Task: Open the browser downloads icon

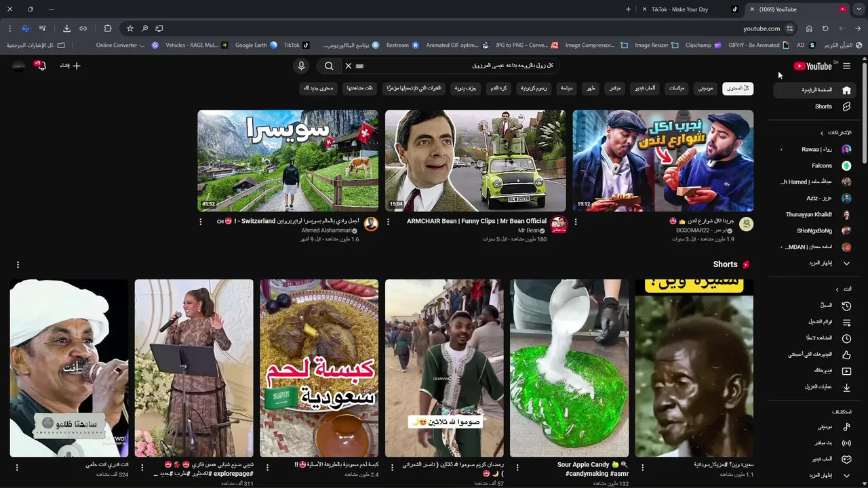Action: (66, 28)
